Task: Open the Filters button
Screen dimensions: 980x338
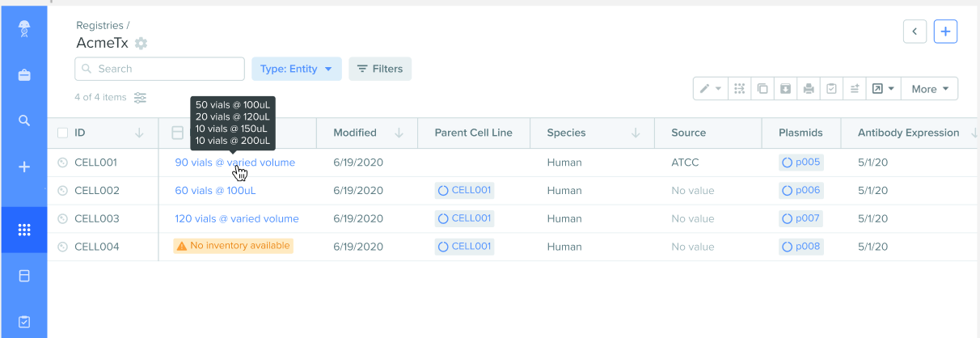Action: coord(380,69)
